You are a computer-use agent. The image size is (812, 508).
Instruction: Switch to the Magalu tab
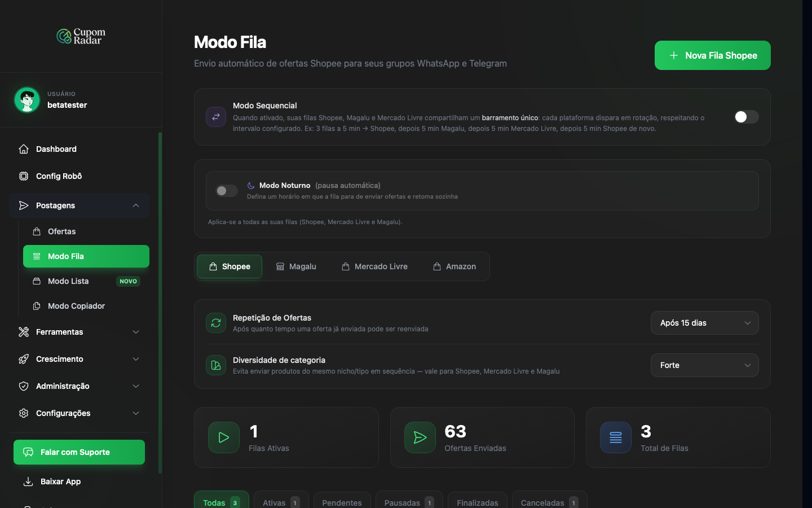coord(296,266)
